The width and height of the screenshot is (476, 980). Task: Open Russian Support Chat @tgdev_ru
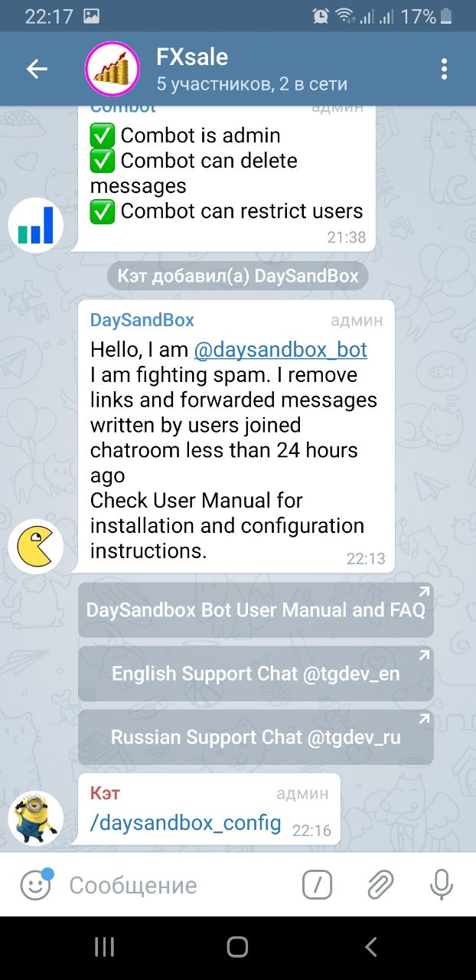tap(256, 737)
